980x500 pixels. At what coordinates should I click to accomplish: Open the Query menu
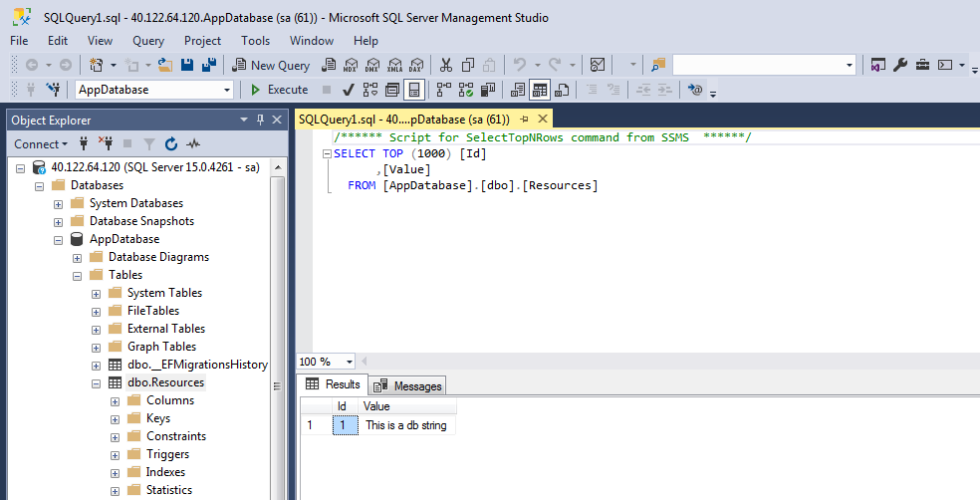(148, 41)
